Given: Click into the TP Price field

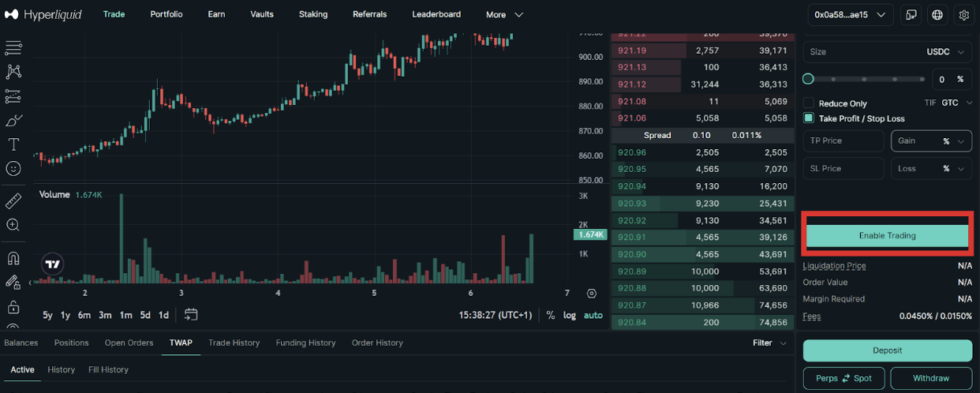Looking at the screenshot, I should pos(843,141).
